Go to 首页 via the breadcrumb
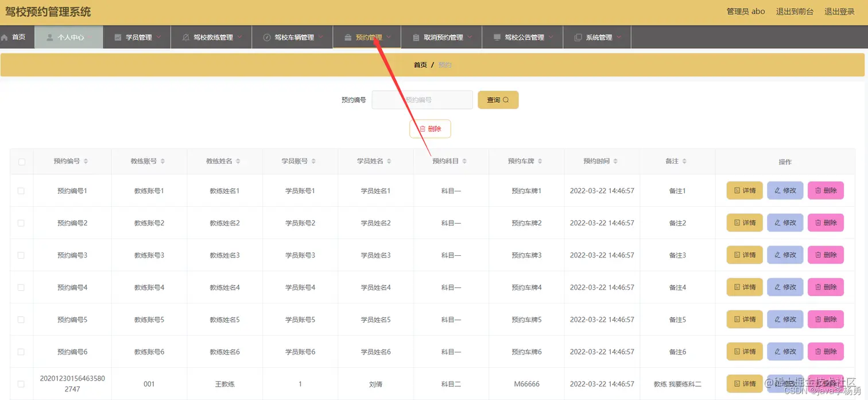This screenshot has width=868, height=400. coord(420,65)
